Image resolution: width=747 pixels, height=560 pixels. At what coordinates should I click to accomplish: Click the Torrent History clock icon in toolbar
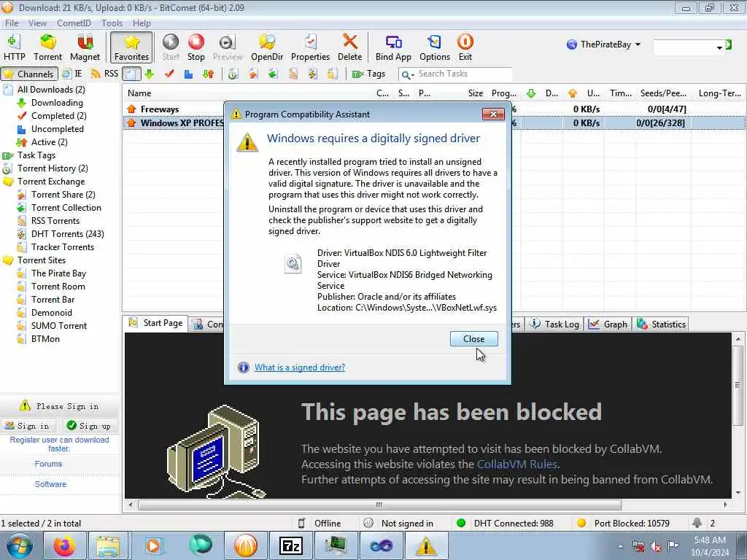click(x=233, y=74)
